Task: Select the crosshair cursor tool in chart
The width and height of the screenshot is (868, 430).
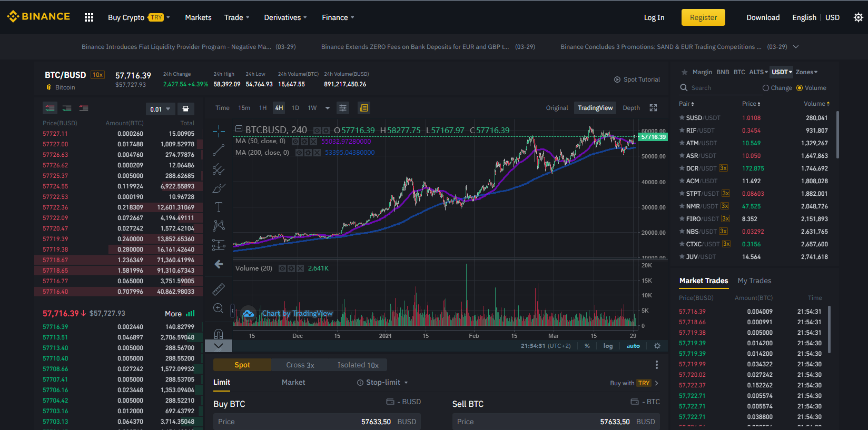Action: (219, 131)
